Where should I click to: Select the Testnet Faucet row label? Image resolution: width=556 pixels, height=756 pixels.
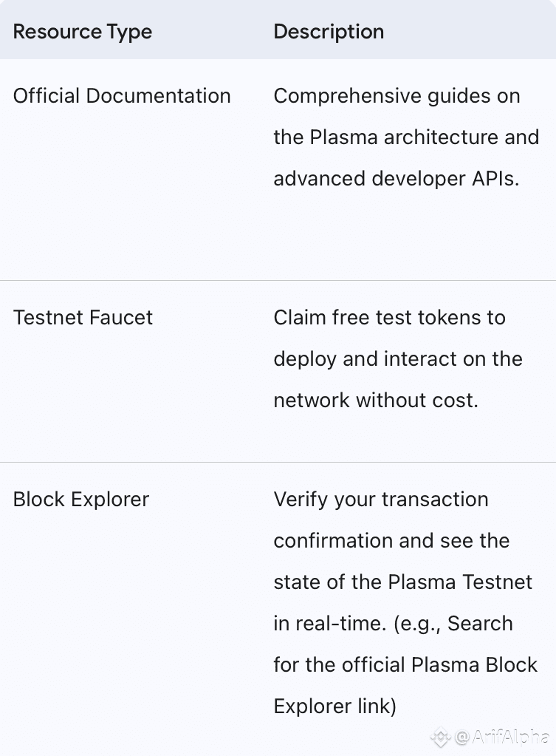point(83,318)
